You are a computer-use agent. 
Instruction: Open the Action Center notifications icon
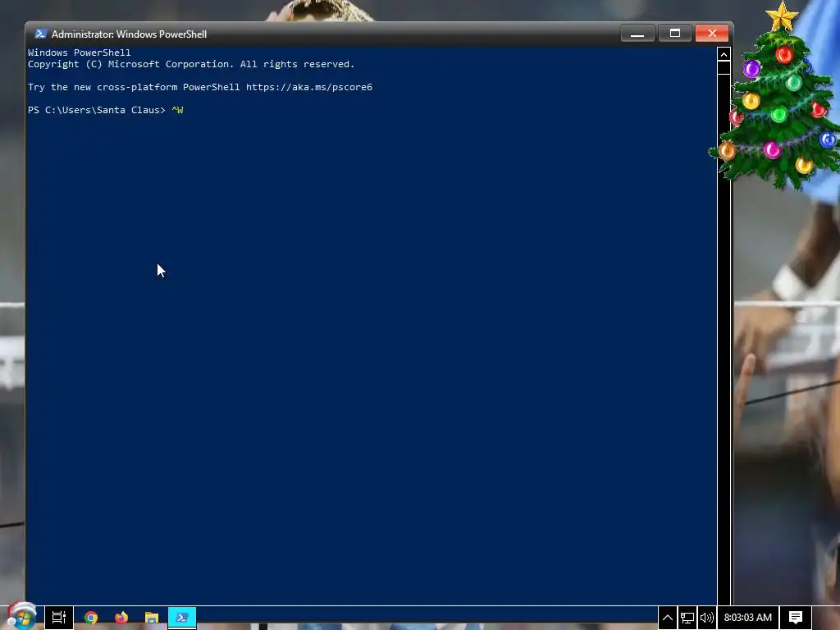tap(796, 618)
